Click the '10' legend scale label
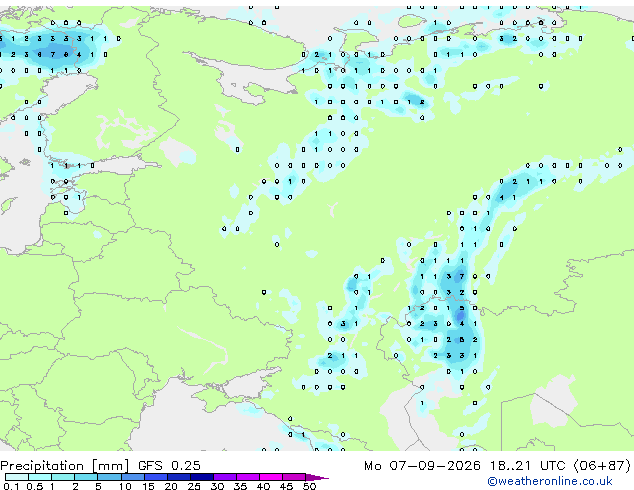 coord(125,486)
